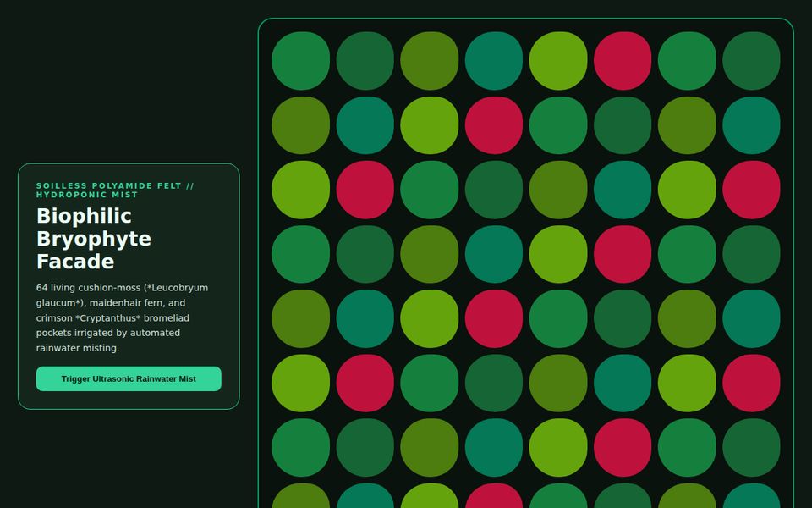Image resolution: width=812 pixels, height=508 pixels.
Task: Click the paragraph starting '64 living cushion-moss'
Action: coord(122,317)
